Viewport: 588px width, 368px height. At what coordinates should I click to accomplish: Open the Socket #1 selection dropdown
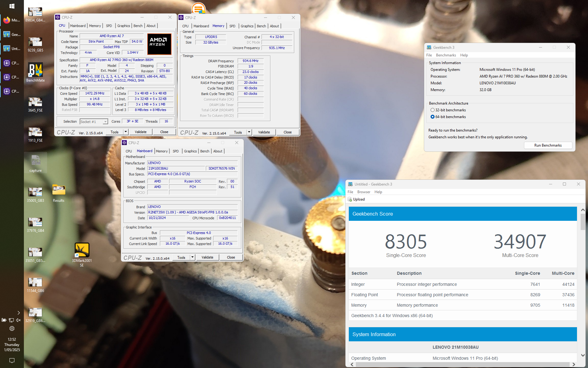[94, 122]
